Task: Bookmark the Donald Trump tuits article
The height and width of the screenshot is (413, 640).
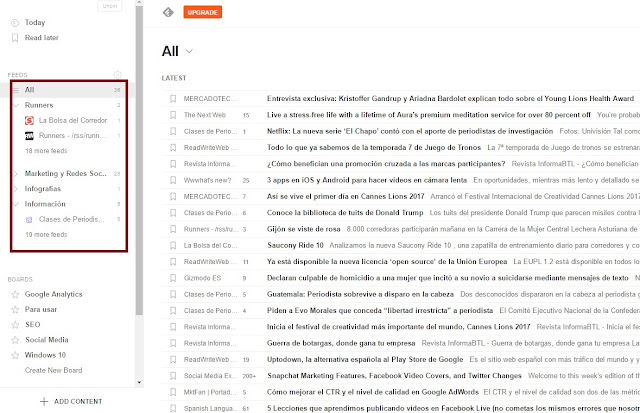Action: (173, 213)
